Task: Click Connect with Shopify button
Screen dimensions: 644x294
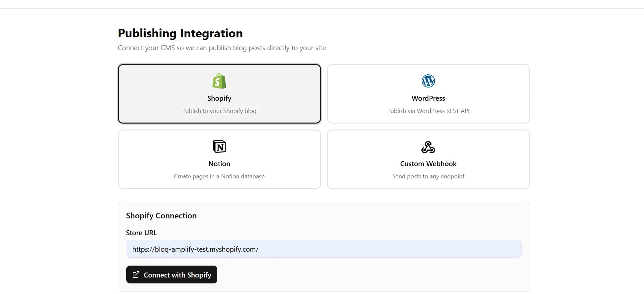Action: [x=172, y=275]
